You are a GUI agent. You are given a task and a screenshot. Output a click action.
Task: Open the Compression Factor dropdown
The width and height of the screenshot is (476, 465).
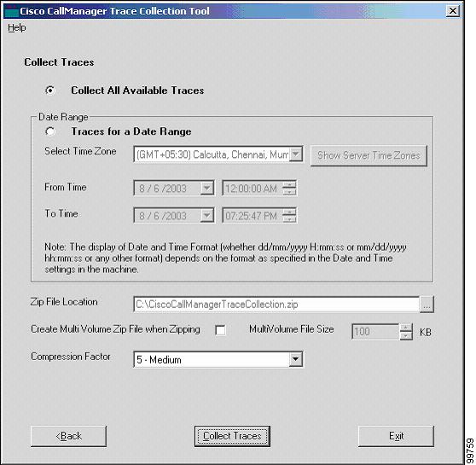(x=295, y=359)
